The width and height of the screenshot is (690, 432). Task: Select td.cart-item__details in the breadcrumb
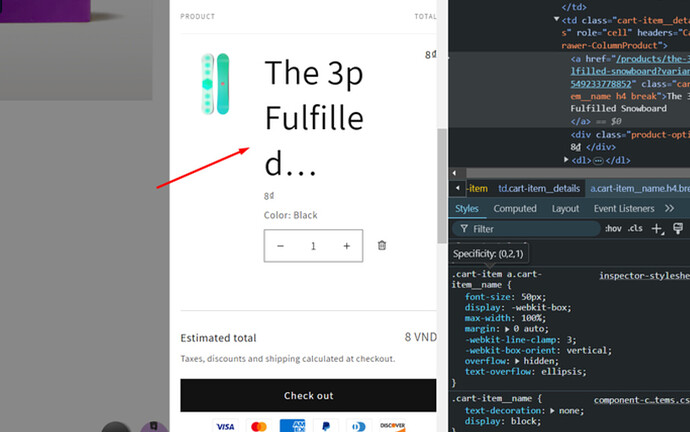click(539, 189)
